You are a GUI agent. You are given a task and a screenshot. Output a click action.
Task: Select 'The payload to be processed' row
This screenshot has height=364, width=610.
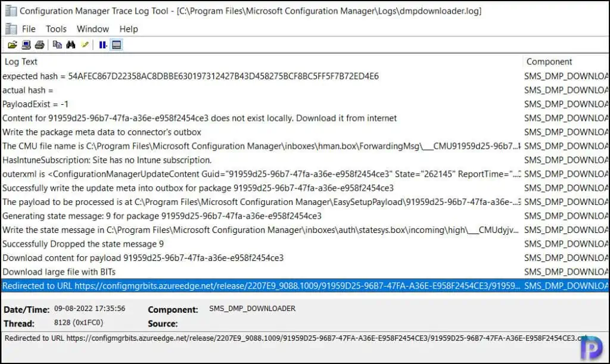(x=305, y=202)
